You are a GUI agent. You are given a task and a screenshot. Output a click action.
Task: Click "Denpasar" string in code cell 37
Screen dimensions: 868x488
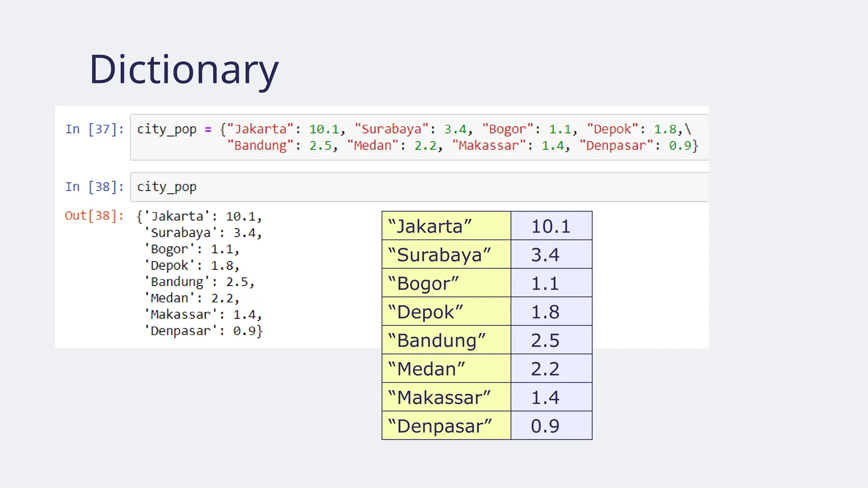pyautogui.click(x=617, y=145)
